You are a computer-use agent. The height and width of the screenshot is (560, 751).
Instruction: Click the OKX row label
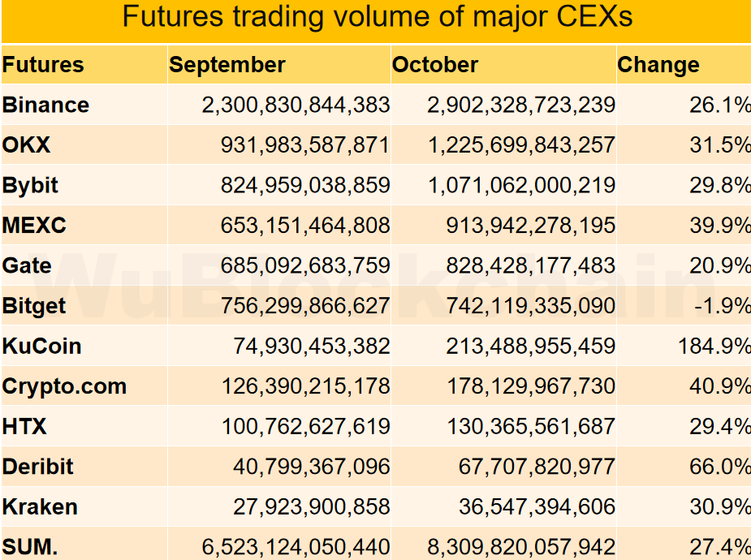click(x=27, y=145)
